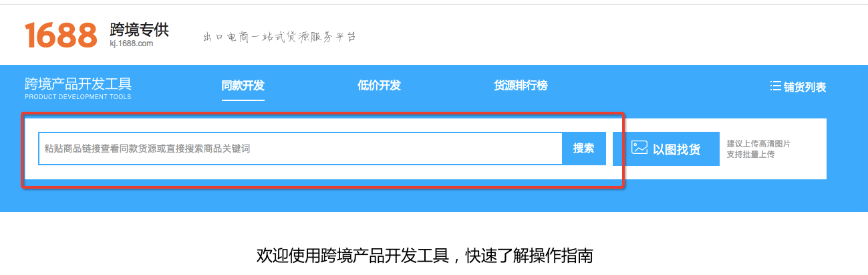This screenshot has width=868, height=275.
Task: Click the PRODUCT DEVELOPMENT TOOLS subtitle
Action: pyautogui.click(x=78, y=97)
